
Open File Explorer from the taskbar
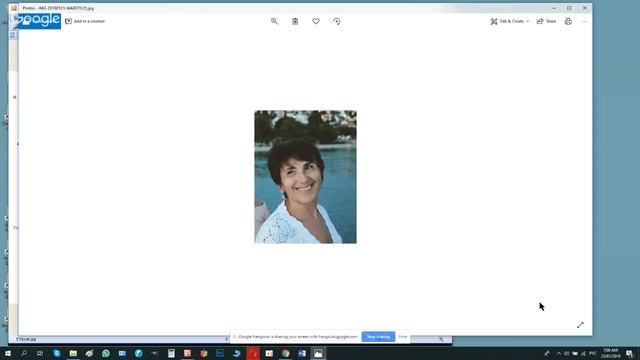tap(73, 353)
